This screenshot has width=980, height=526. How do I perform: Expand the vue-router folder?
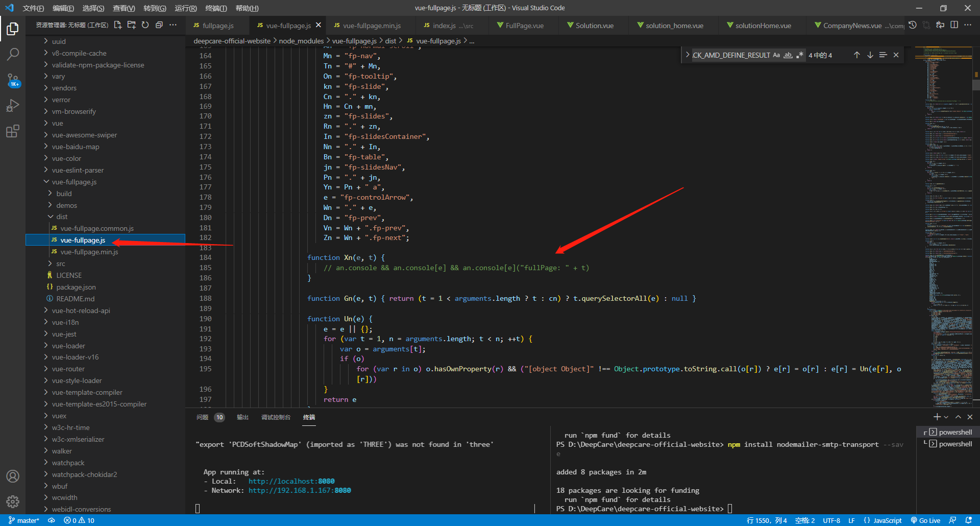click(x=68, y=369)
